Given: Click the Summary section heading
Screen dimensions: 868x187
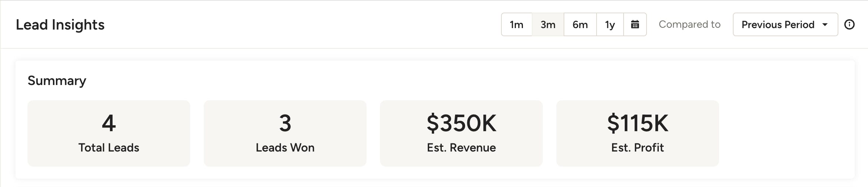Looking at the screenshot, I should point(57,81).
